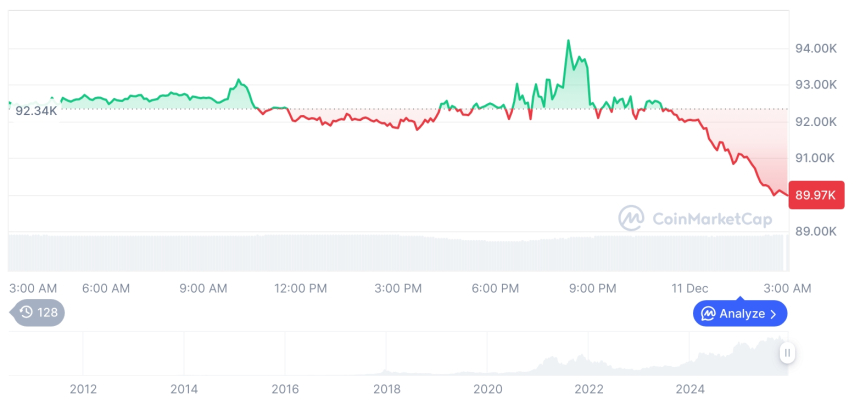
Task: Select 2012 on the year navigator
Action: 83,389
